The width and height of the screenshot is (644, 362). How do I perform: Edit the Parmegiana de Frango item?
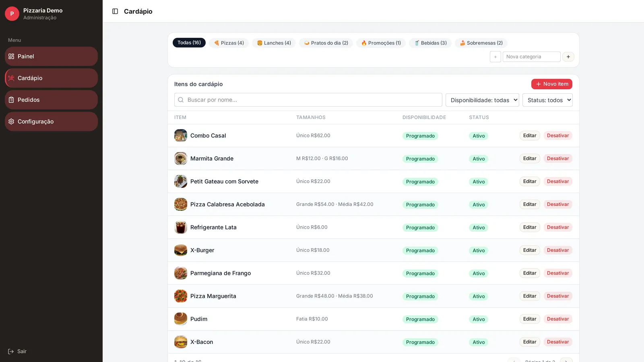[x=530, y=273]
